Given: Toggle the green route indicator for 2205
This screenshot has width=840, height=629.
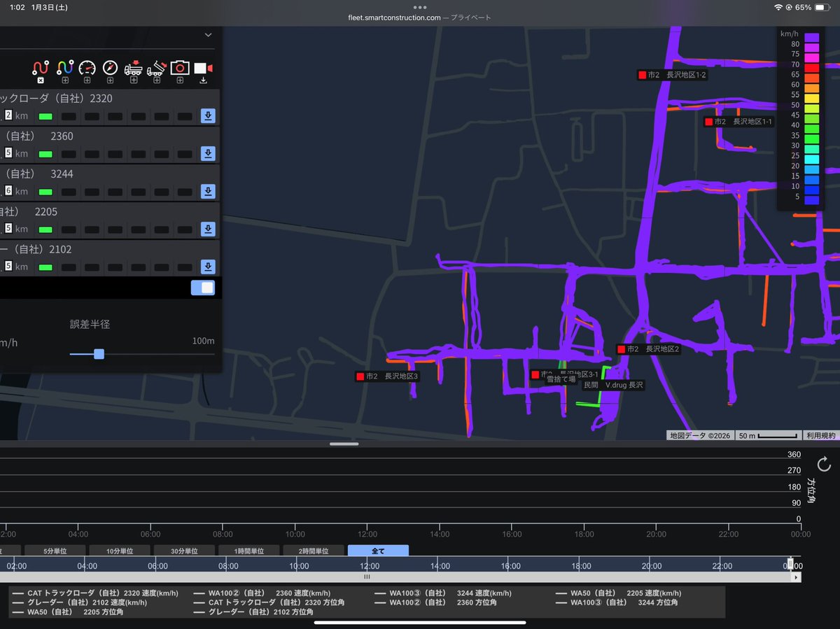Looking at the screenshot, I should coord(45,229).
